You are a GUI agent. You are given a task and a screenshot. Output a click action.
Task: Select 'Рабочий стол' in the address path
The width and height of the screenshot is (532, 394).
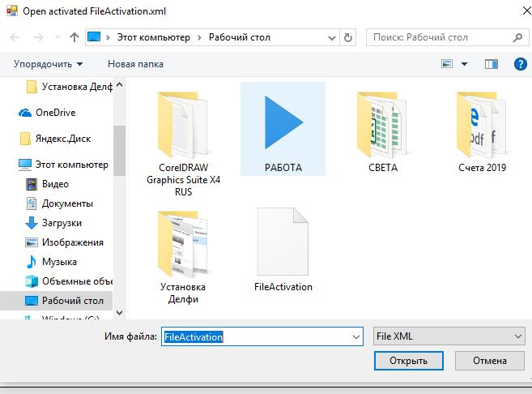[x=239, y=37]
